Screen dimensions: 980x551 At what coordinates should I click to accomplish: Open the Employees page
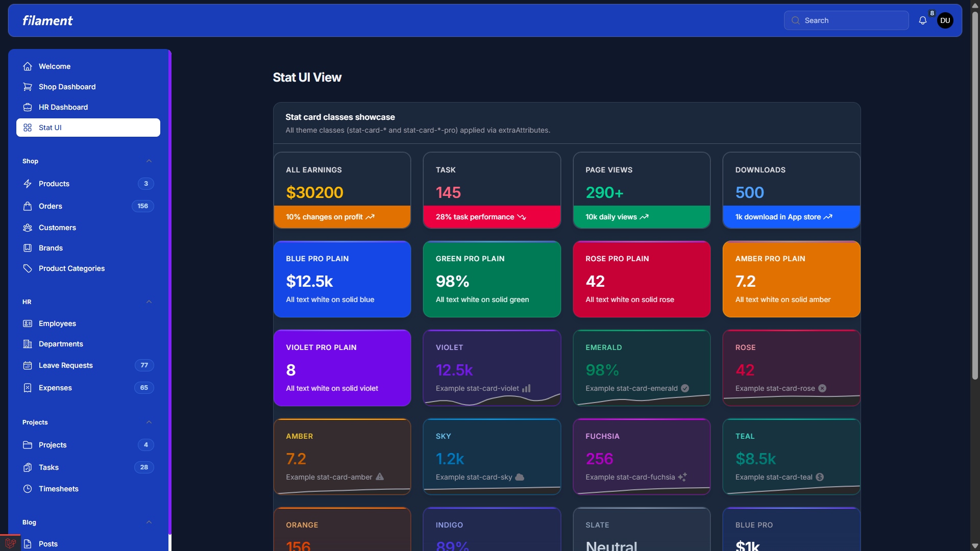[x=88, y=323]
